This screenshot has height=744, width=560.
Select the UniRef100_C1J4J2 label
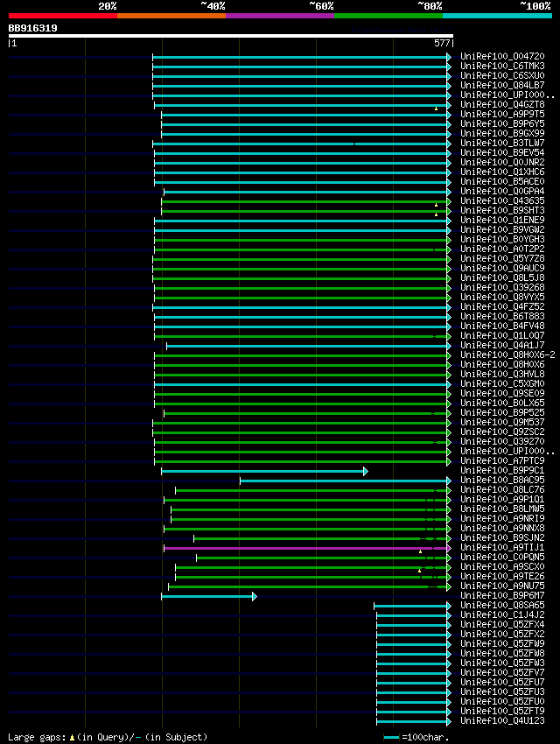502,615
